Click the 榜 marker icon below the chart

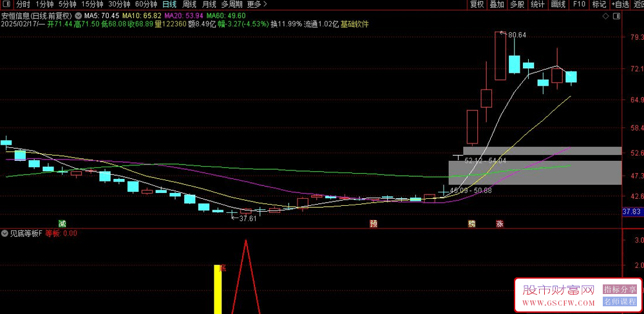(471, 224)
